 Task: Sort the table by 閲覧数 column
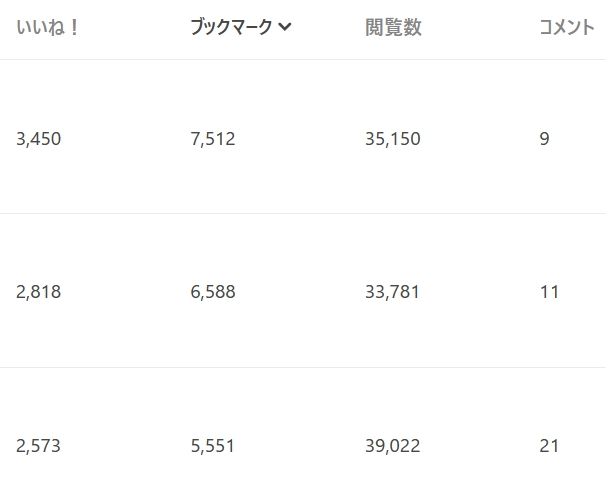393,28
